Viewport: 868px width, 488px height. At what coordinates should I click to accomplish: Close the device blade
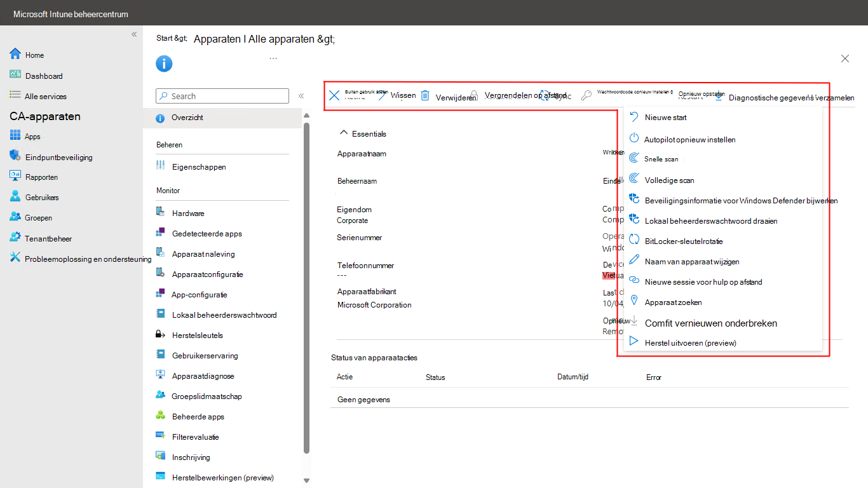click(x=844, y=58)
